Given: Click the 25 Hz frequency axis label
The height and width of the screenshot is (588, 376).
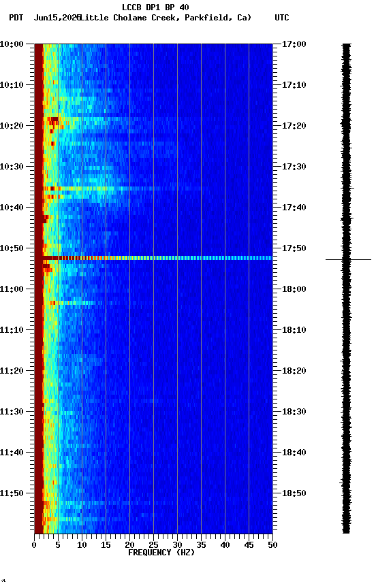Looking at the screenshot, I should [x=153, y=545].
